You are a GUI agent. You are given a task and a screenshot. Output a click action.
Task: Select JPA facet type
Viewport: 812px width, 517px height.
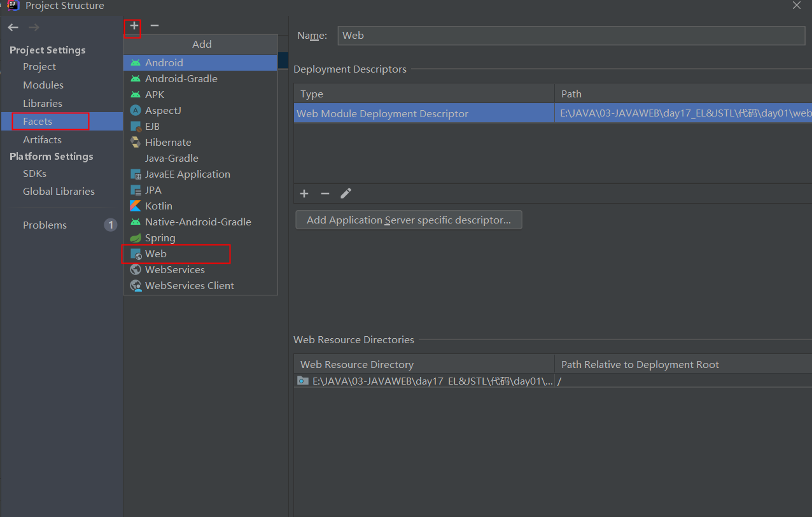200,190
